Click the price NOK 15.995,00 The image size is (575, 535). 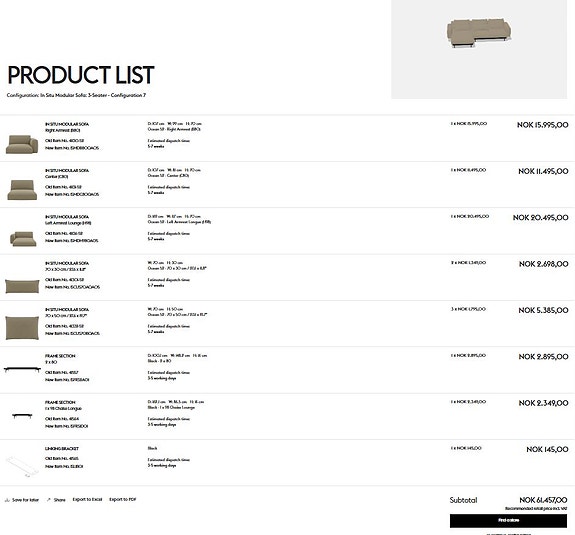[543, 125]
